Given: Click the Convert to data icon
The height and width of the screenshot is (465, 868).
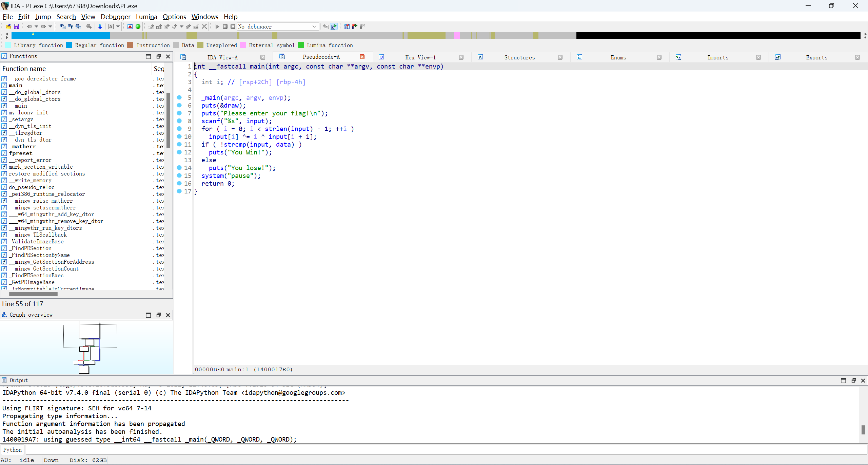Looking at the screenshot, I should pyautogui.click(x=159, y=26).
